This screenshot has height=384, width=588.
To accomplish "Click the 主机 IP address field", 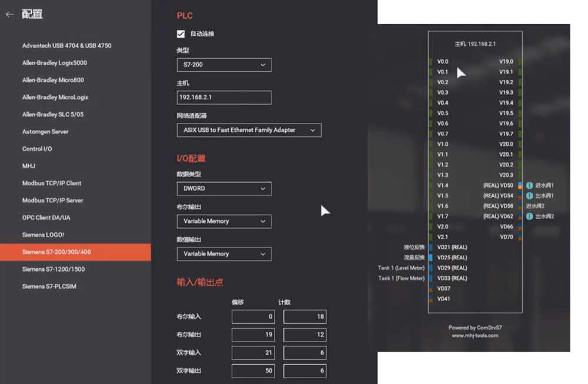I will (223, 98).
